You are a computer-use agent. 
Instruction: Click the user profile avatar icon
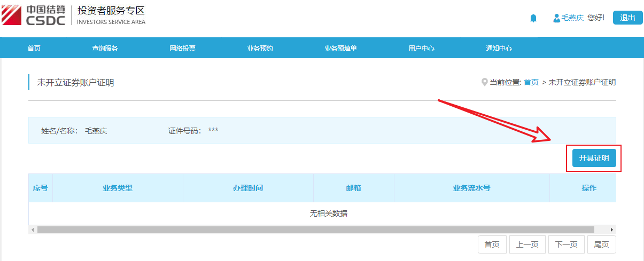tap(556, 18)
